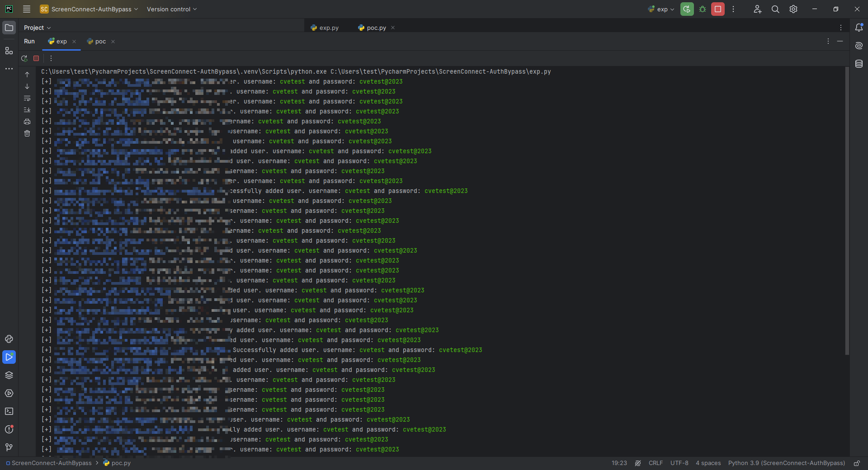Image resolution: width=868 pixels, height=470 pixels.
Task: Switch to the exp.py editor tab
Action: [x=325, y=28]
